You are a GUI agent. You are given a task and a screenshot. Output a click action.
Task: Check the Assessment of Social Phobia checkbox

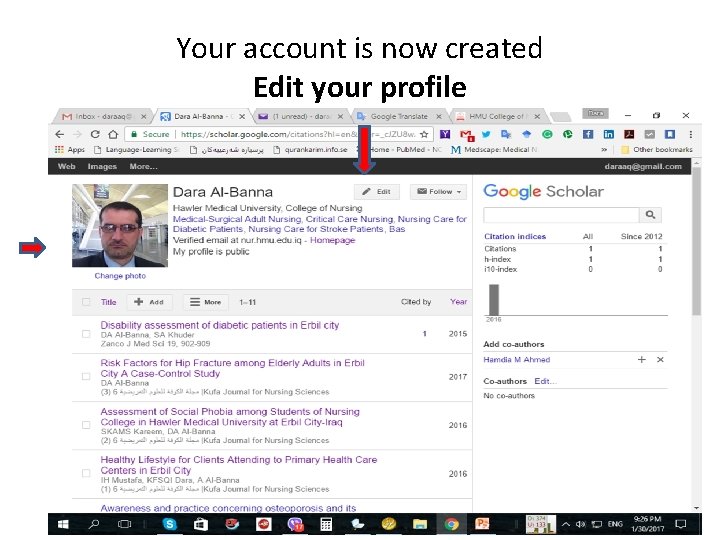(x=86, y=425)
